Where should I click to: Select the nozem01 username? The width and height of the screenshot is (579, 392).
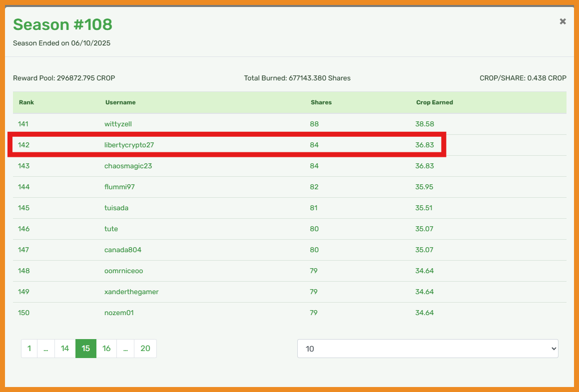coord(119,313)
